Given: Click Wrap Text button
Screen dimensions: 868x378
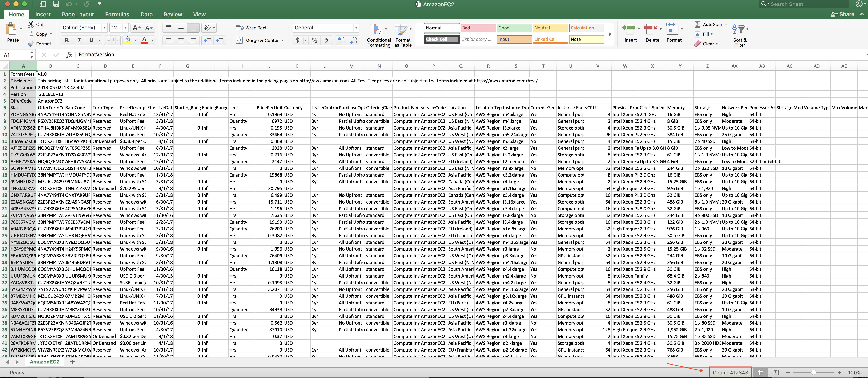Looking at the screenshot, I should [251, 28].
